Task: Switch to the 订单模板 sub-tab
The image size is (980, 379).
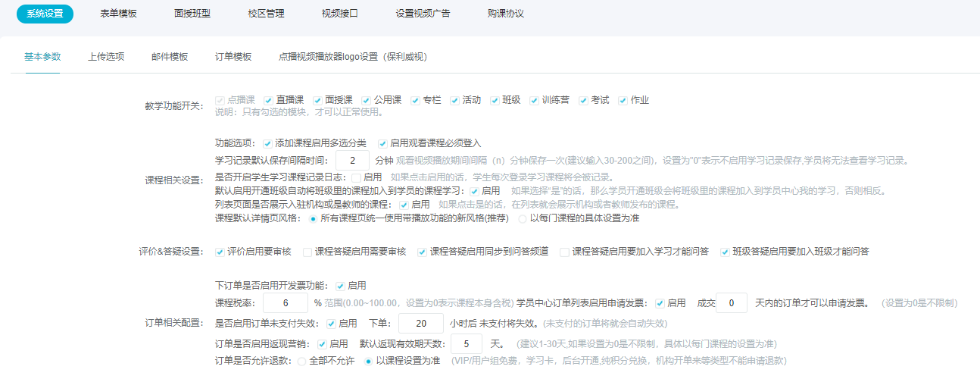Action: [233, 57]
